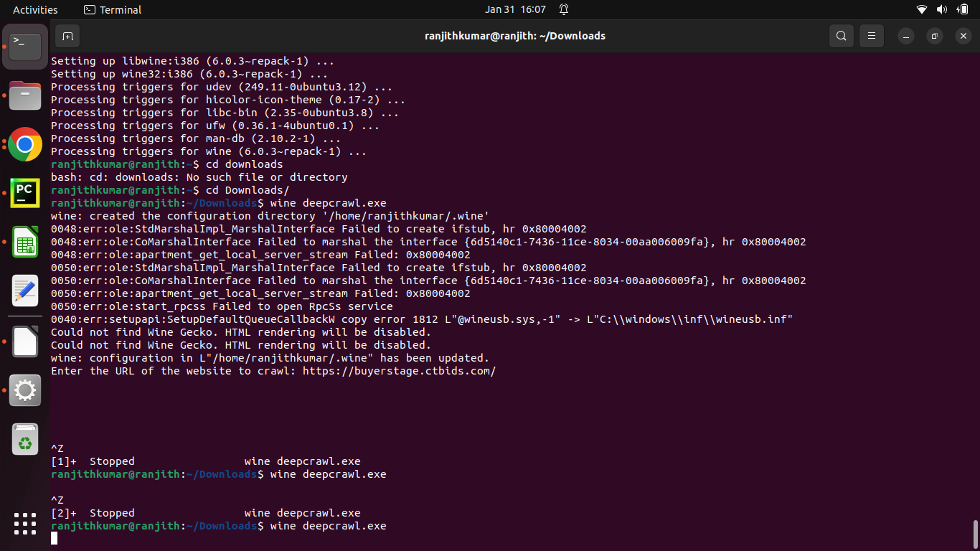Open a new terminal tab

67,36
